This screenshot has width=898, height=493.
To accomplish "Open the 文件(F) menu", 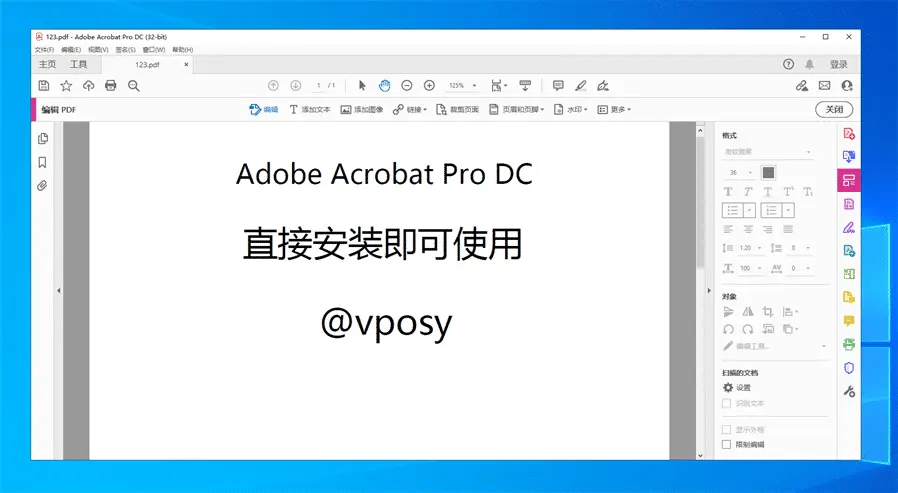I will pos(44,49).
